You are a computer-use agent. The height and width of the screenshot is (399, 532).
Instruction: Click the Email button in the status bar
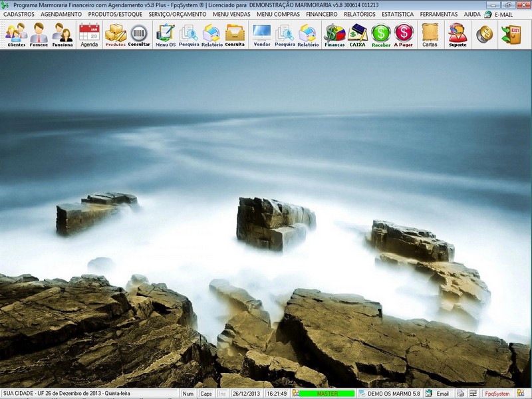438,392
